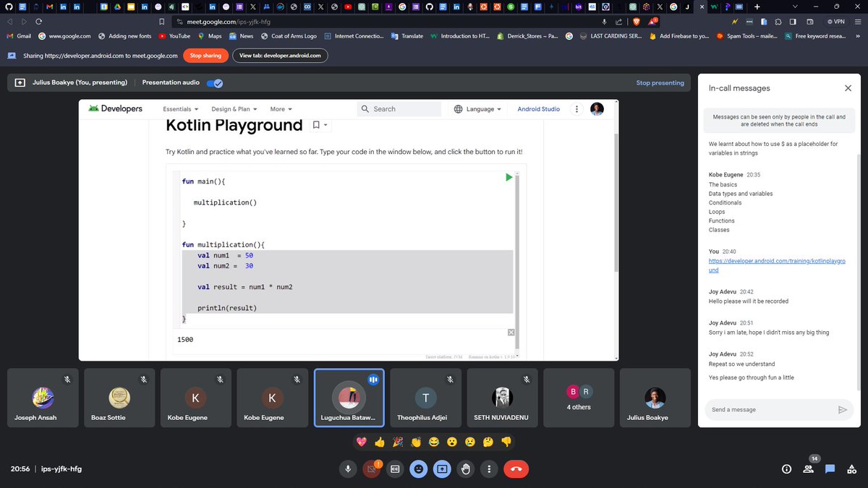Expand the Design & Plan dropdown
868x488 pixels.
click(x=235, y=109)
